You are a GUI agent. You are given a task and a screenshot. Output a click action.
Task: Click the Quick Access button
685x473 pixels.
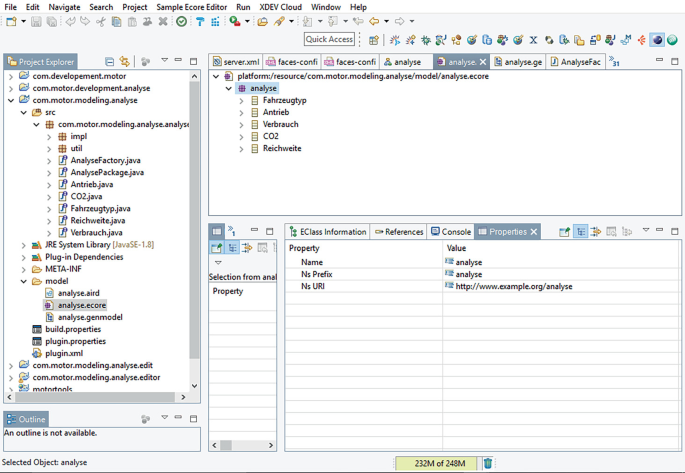[x=329, y=39]
